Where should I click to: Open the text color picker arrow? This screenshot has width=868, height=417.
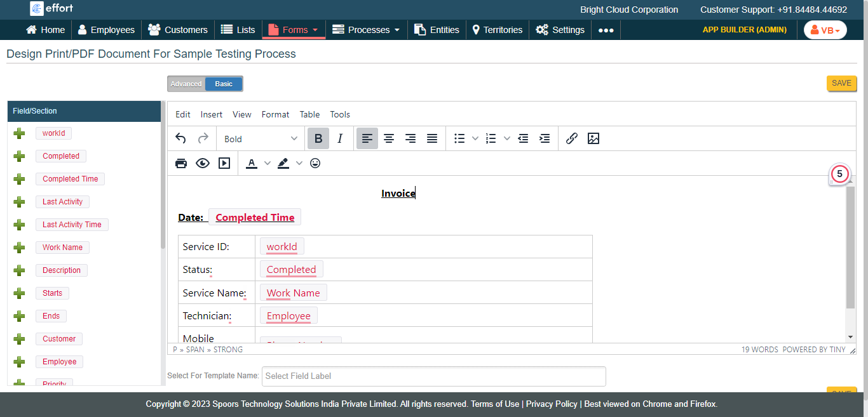pyautogui.click(x=268, y=163)
